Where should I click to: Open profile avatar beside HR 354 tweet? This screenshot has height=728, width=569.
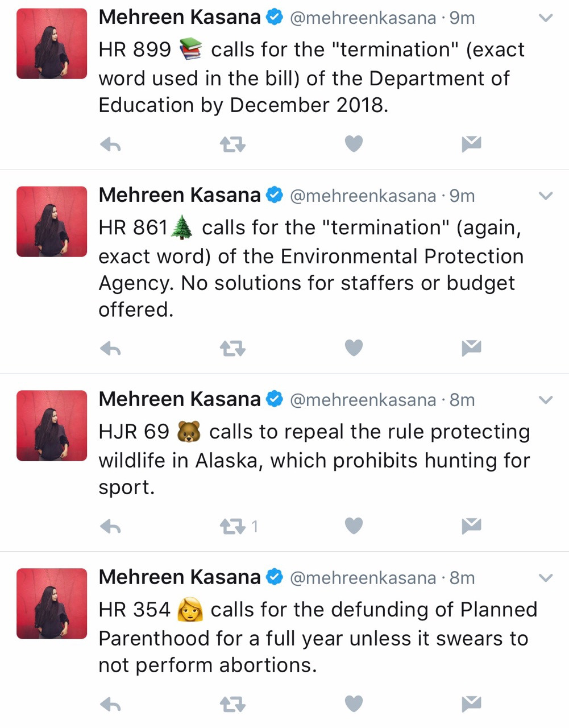52,603
